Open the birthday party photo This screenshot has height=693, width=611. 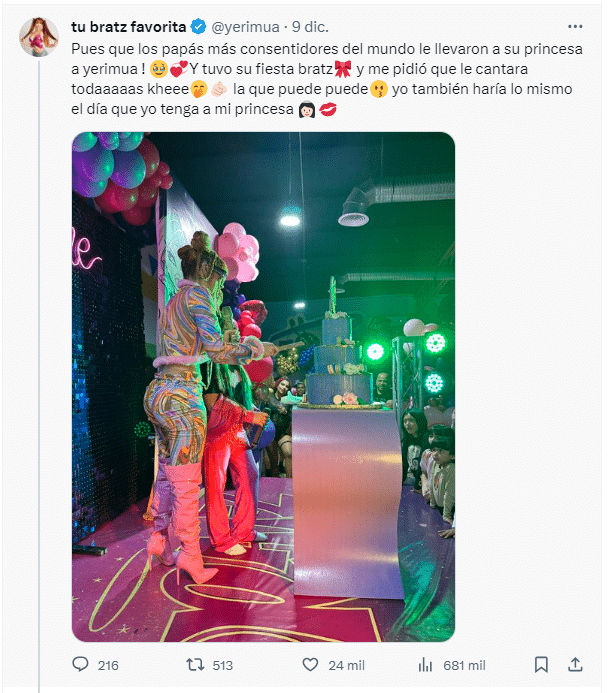263,387
